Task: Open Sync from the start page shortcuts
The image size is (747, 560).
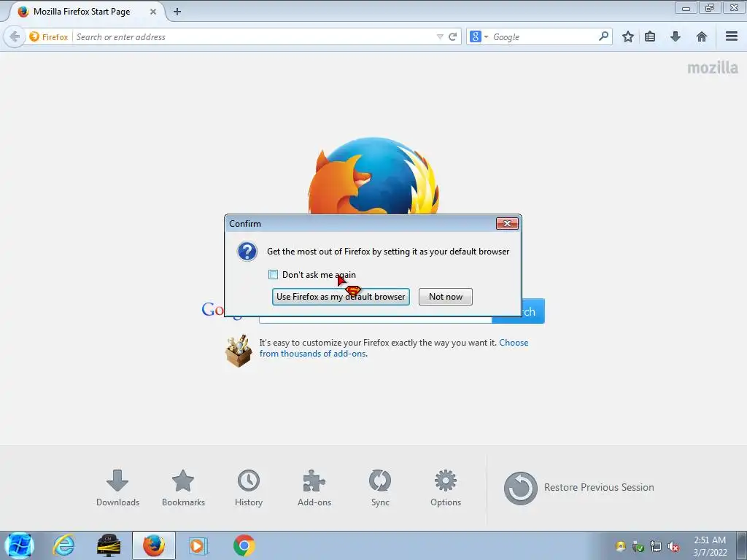Action: [380, 488]
